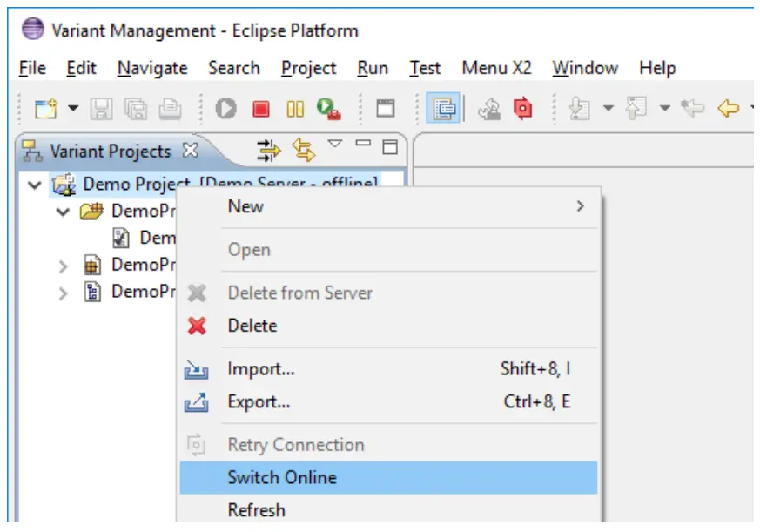Click the yellow Back arrow icon

[728, 108]
